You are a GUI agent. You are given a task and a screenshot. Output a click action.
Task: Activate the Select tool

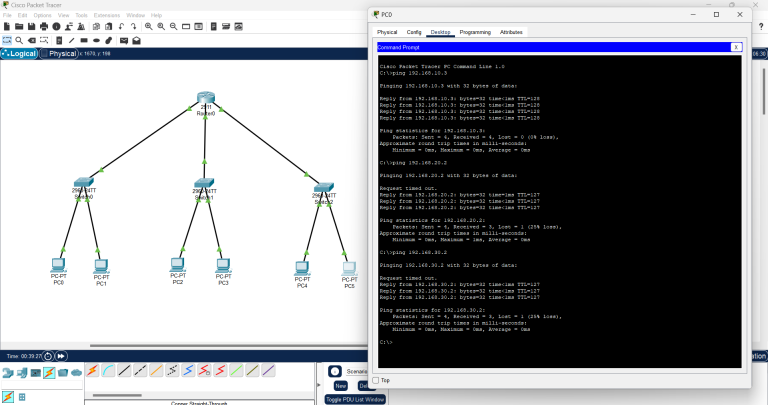tap(7, 40)
